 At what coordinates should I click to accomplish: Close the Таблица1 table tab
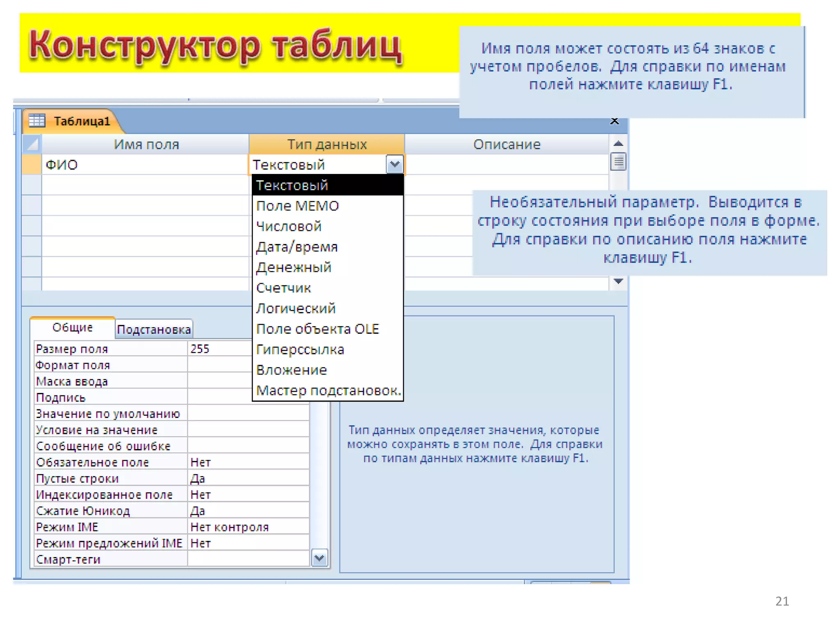pyautogui.click(x=614, y=121)
